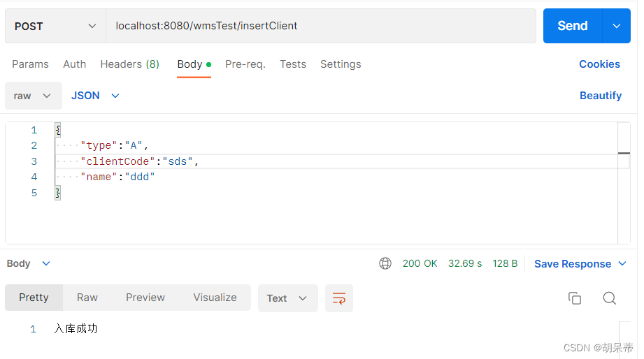Expand the Save Response arrow
Image resolution: width=644 pixels, height=359 pixels.
pos(622,263)
